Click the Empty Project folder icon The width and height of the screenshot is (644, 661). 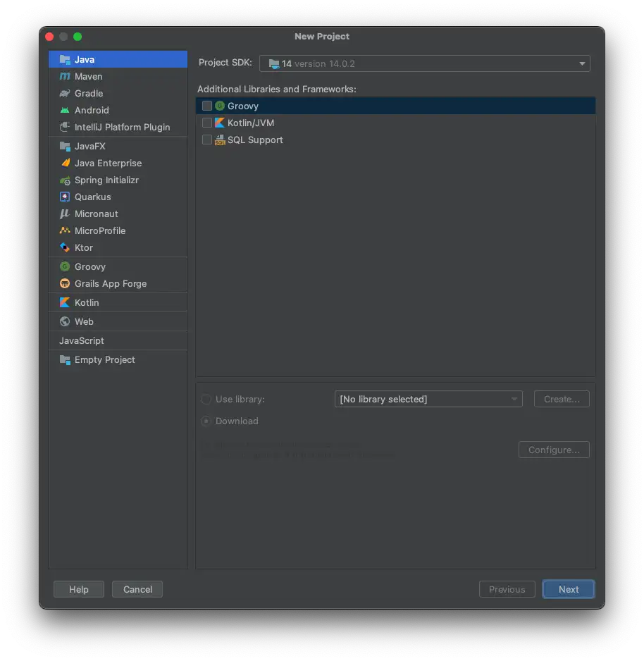click(65, 359)
